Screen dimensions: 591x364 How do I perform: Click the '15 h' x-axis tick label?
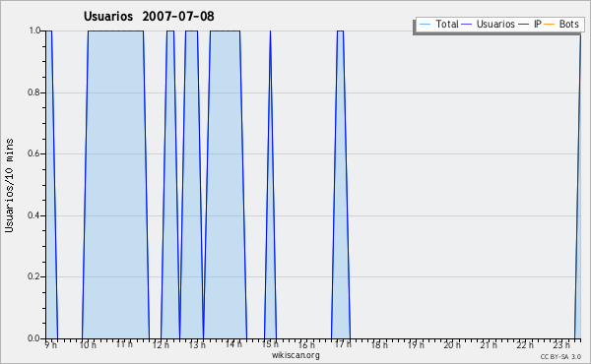270,344
